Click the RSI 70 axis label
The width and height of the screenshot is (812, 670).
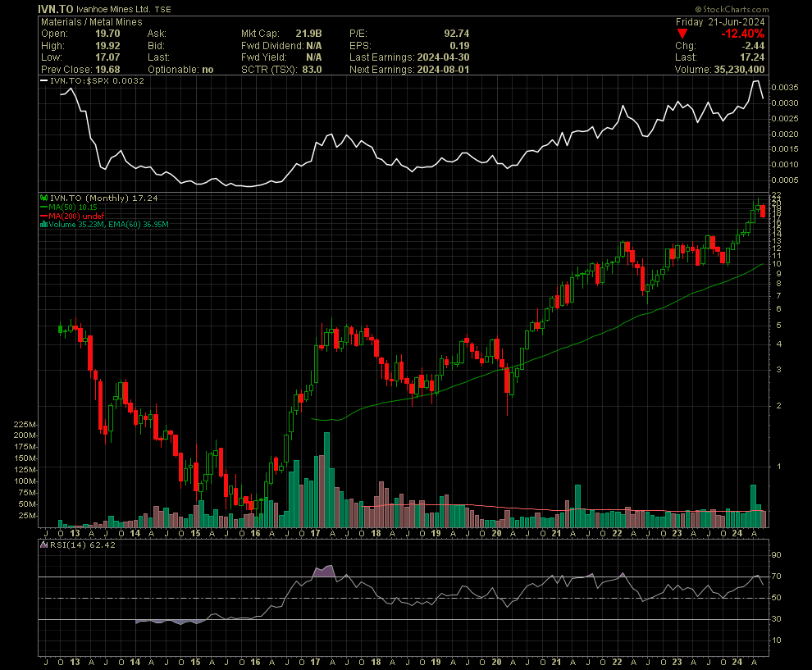[x=776, y=577]
